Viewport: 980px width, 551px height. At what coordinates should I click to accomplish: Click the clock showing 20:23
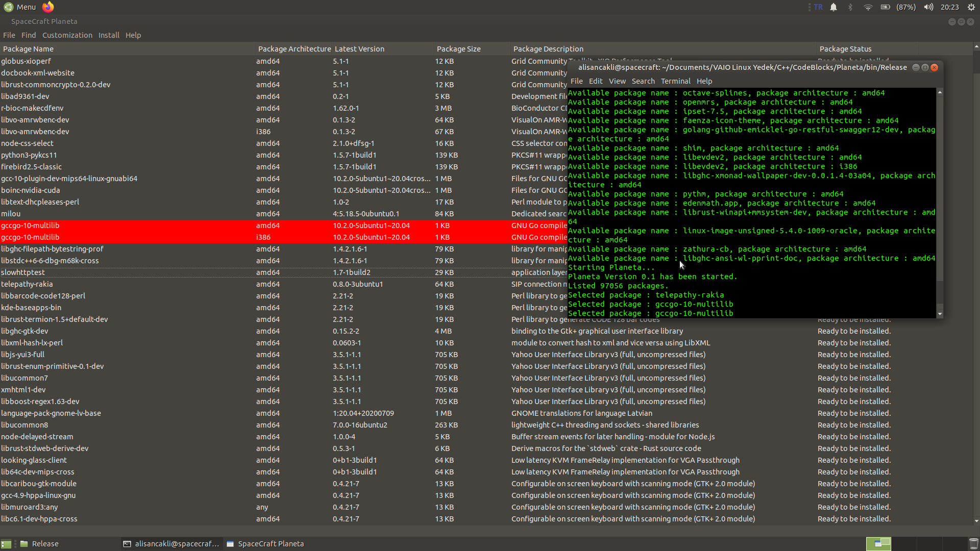(949, 7)
